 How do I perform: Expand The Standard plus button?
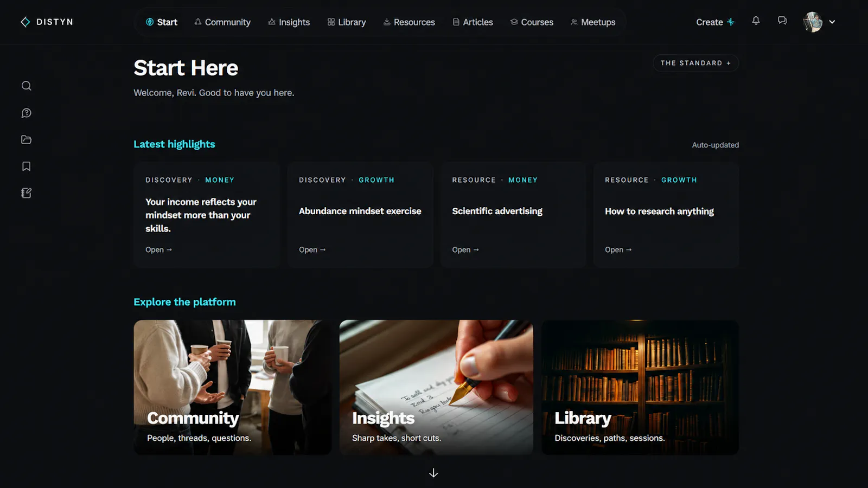(x=695, y=63)
